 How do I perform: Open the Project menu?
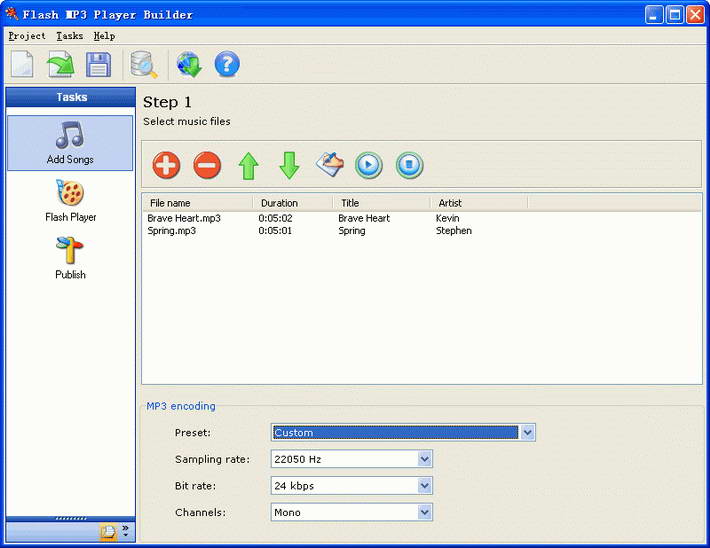tap(27, 36)
